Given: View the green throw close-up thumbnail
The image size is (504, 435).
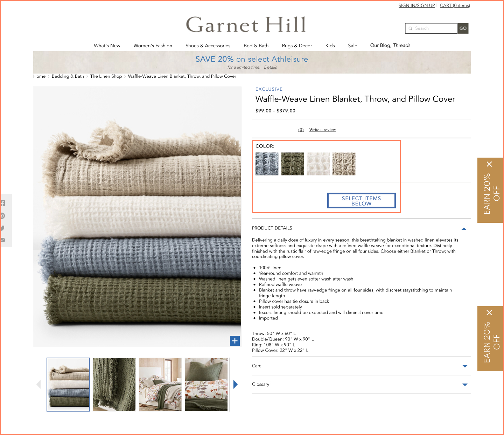Looking at the screenshot, I should pos(114,385).
